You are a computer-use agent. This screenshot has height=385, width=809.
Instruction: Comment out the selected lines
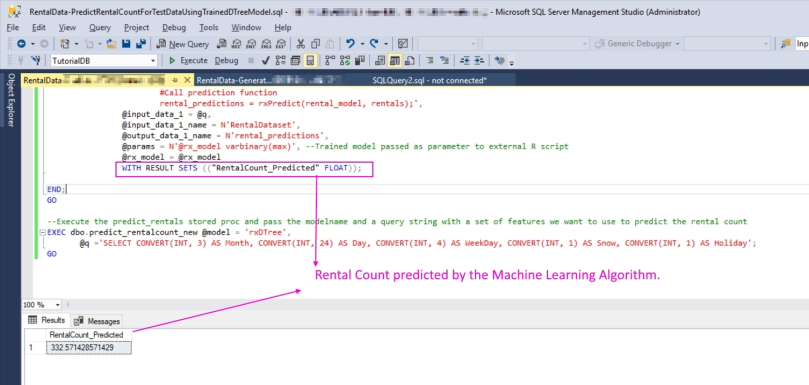pyautogui.click(x=429, y=60)
